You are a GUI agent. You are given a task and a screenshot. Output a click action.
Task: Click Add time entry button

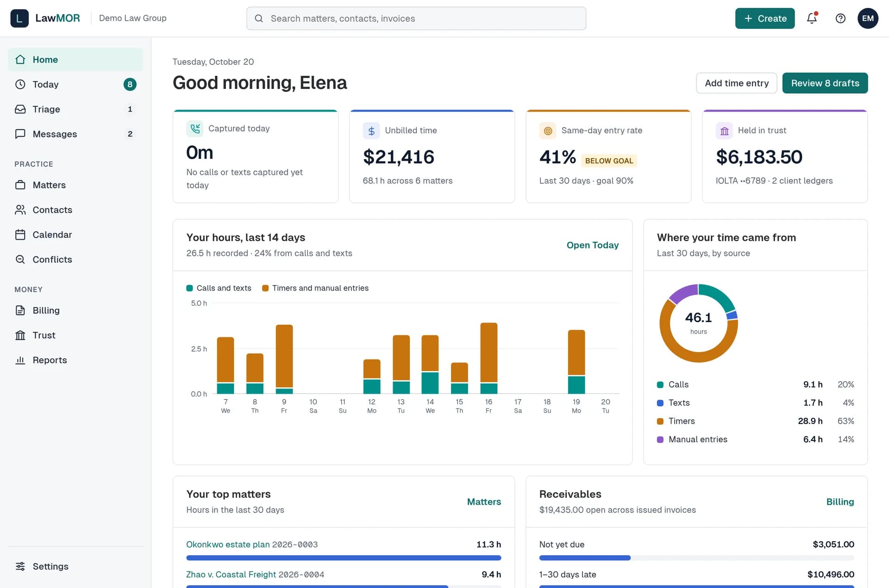coord(737,83)
